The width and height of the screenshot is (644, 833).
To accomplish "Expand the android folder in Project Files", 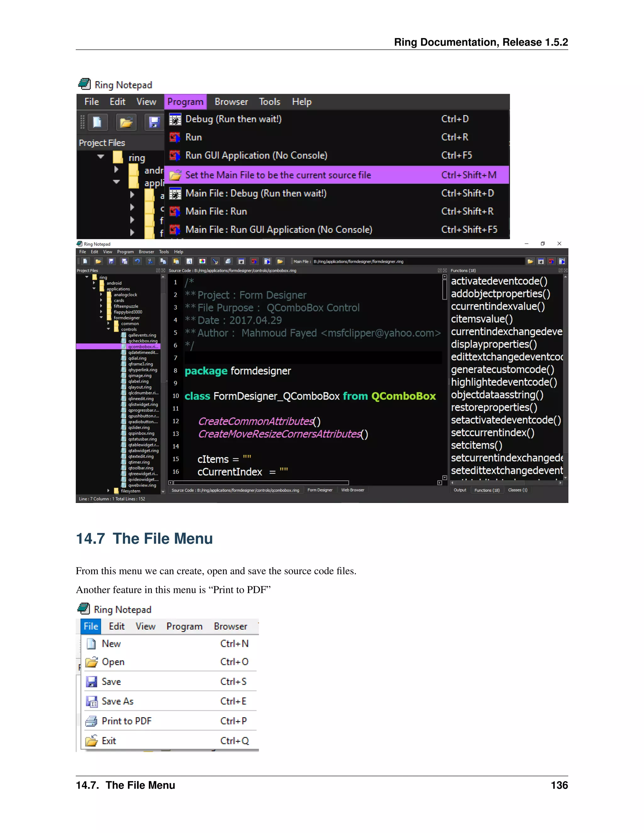I will point(94,283).
